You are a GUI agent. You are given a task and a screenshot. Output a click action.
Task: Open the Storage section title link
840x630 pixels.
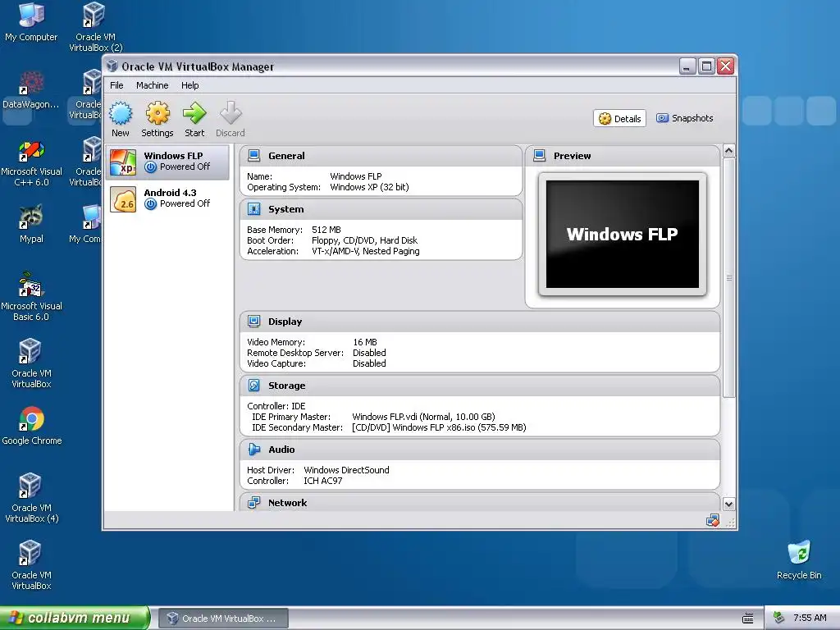[x=286, y=386]
